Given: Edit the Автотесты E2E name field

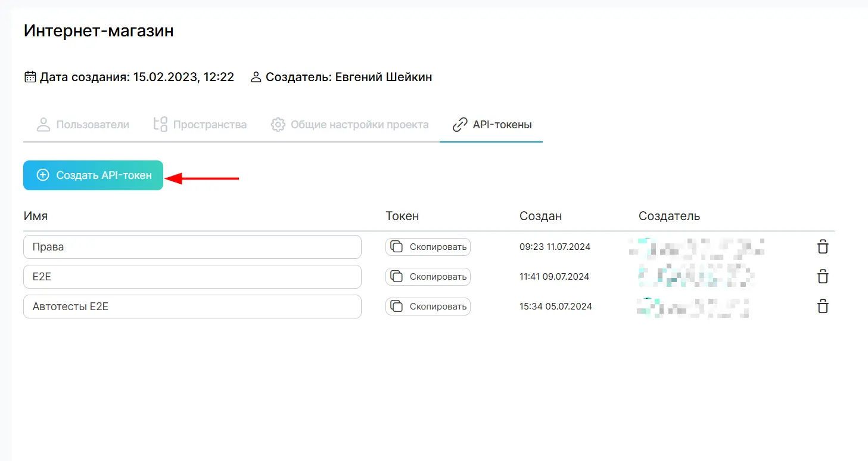Looking at the screenshot, I should click(x=192, y=307).
